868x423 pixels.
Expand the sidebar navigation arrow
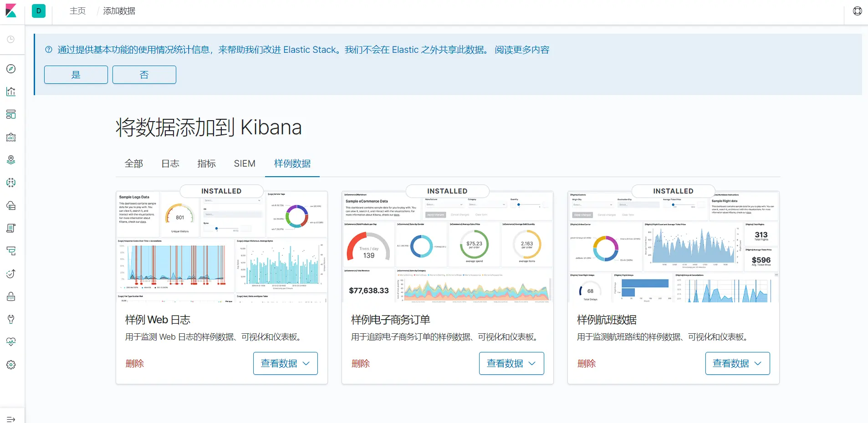(11, 419)
